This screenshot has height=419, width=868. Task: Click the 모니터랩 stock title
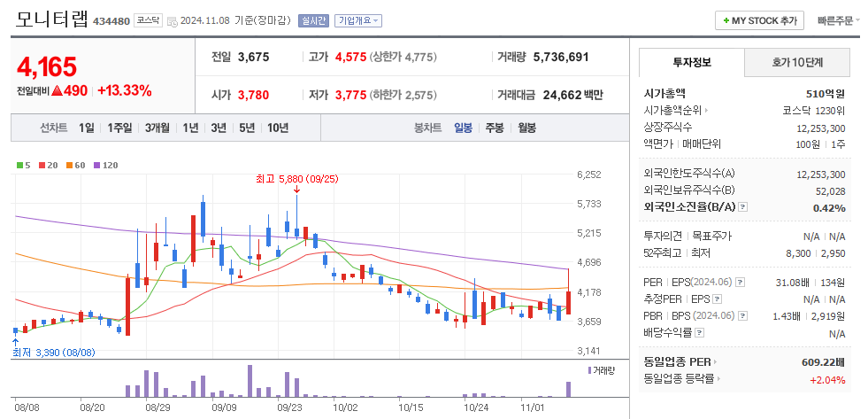point(52,19)
